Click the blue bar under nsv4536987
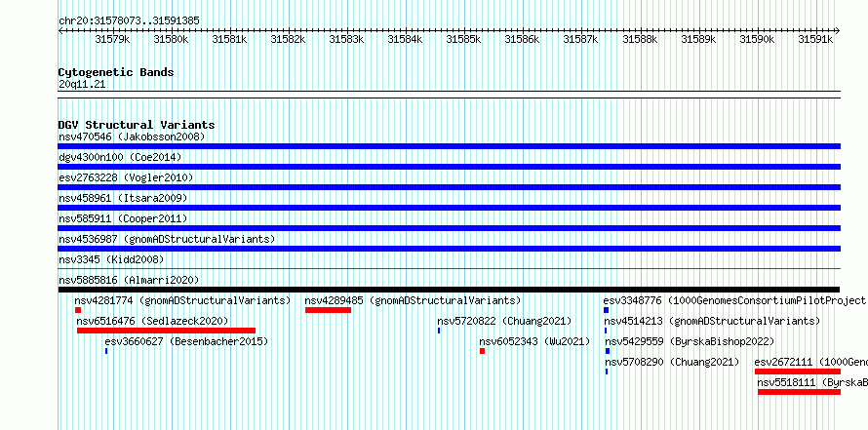This screenshot has height=430, width=868. [x=449, y=249]
